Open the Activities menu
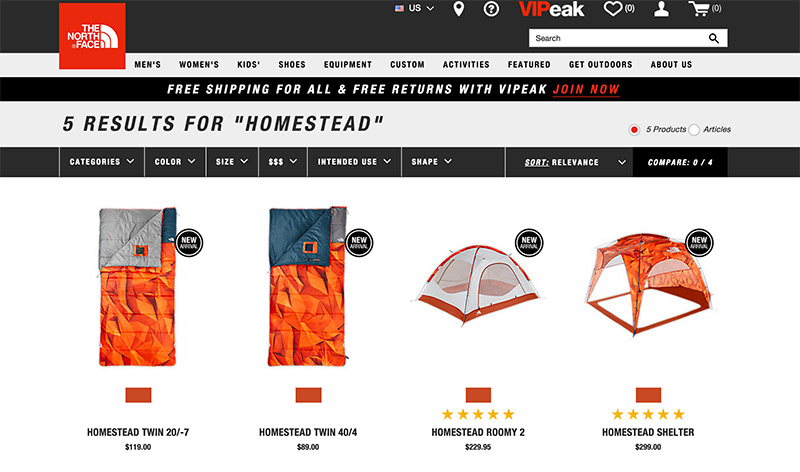800x472 pixels. pos(466,65)
